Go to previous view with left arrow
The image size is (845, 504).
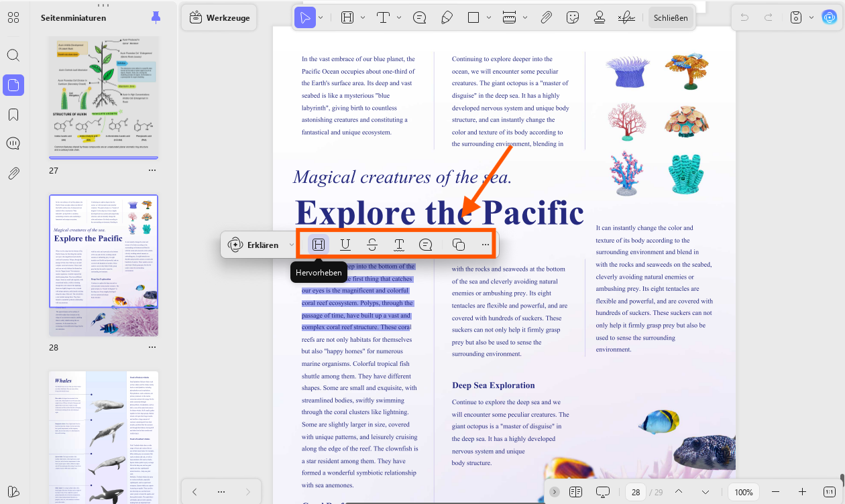(194, 491)
